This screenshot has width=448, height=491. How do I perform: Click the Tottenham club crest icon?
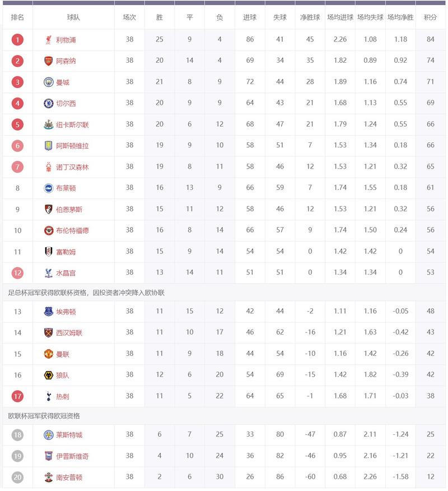click(49, 396)
